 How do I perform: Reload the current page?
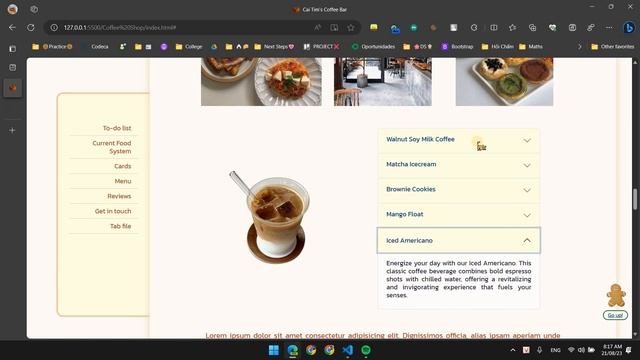(31, 28)
